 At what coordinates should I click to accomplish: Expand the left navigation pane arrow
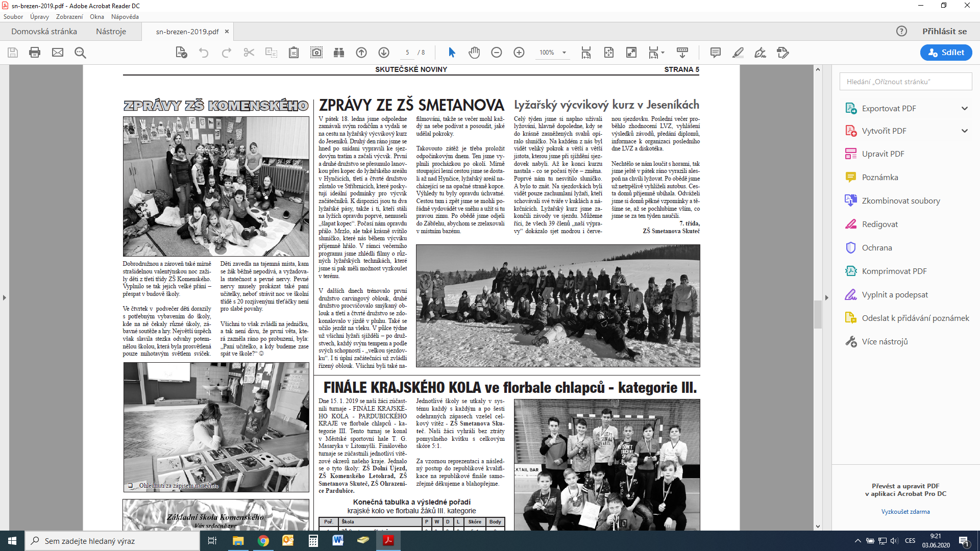[5, 297]
